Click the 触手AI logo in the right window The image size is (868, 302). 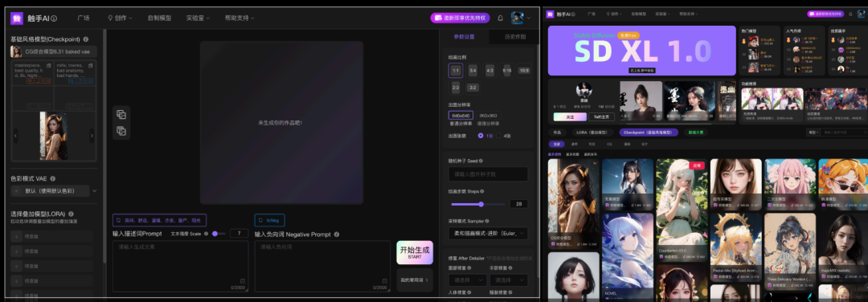550,14
